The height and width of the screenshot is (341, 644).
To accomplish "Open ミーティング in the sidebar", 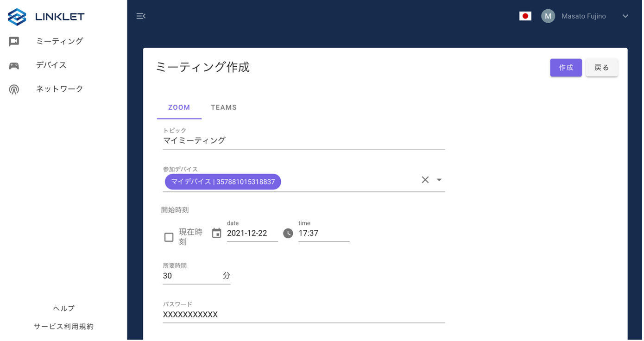I will (60, 41).
